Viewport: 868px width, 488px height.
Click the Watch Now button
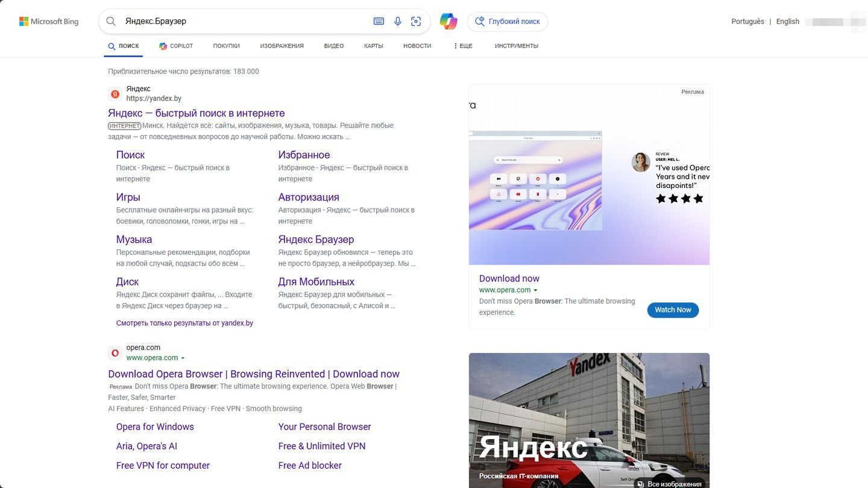(x=673, y=310)
